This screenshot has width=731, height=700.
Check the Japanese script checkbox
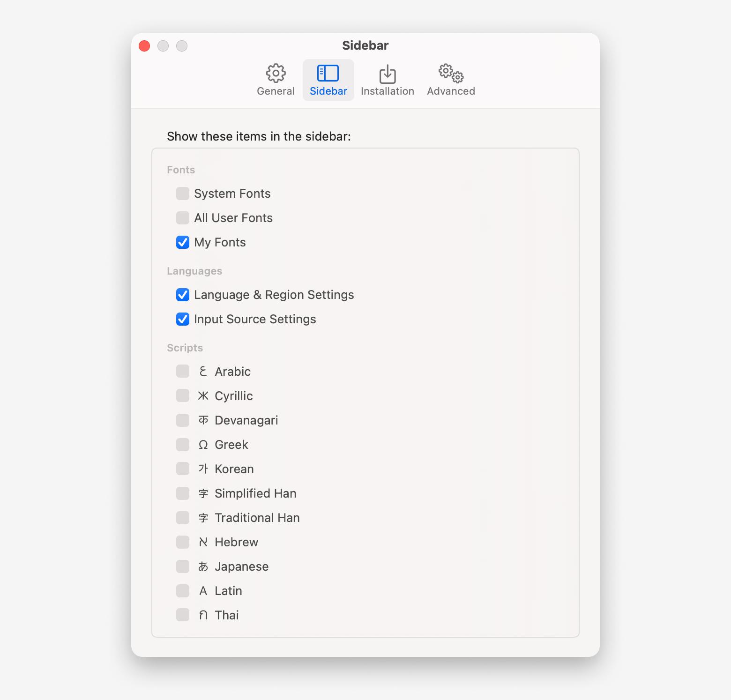[x=183, y=566]
